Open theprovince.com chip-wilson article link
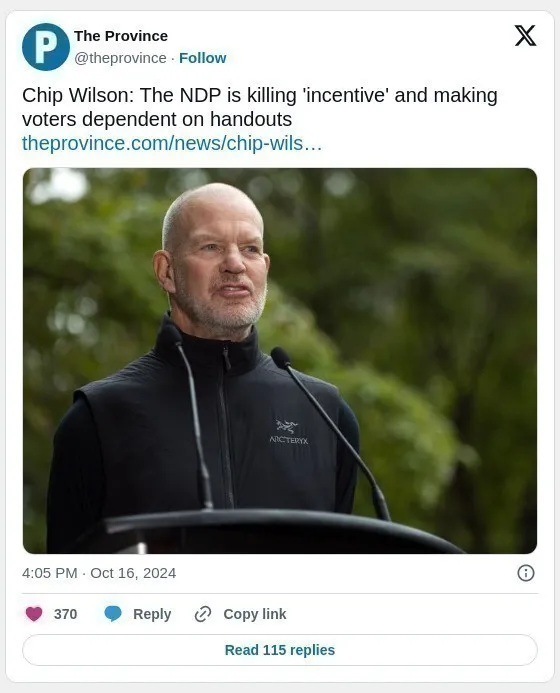Viewport: 560px width, 693px height. 172,143
